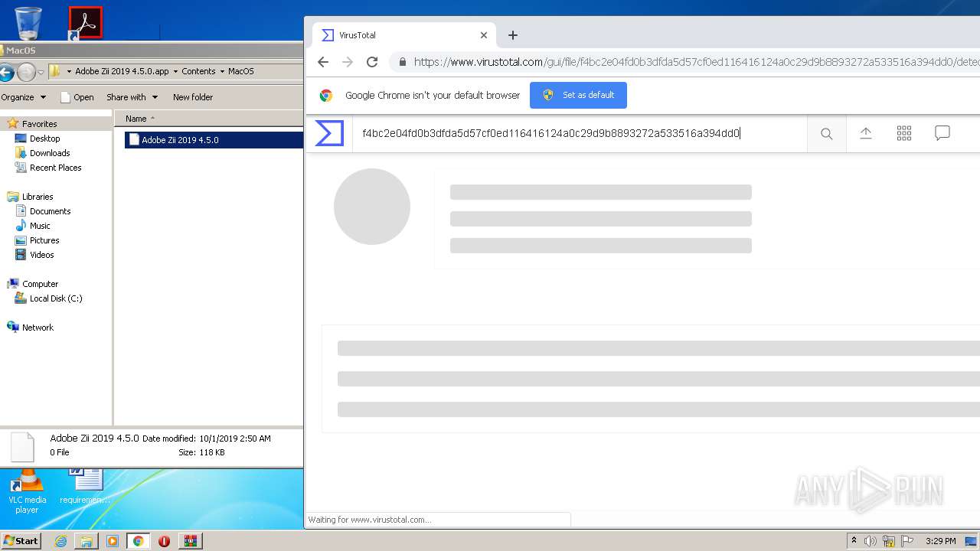Show hidden tray icons
The height and width of the screenshot is (551, 980).
(x=854, y=540)
